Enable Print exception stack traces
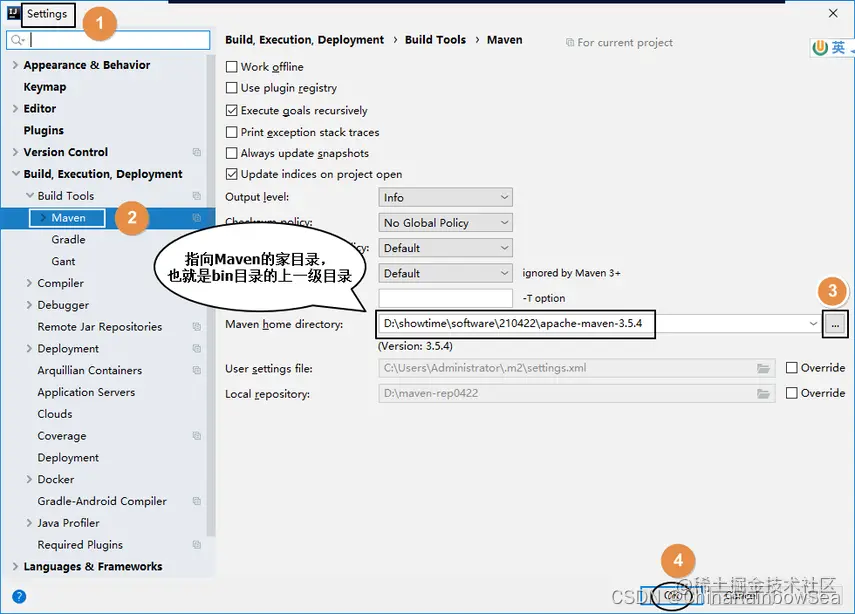 (232, 132)
